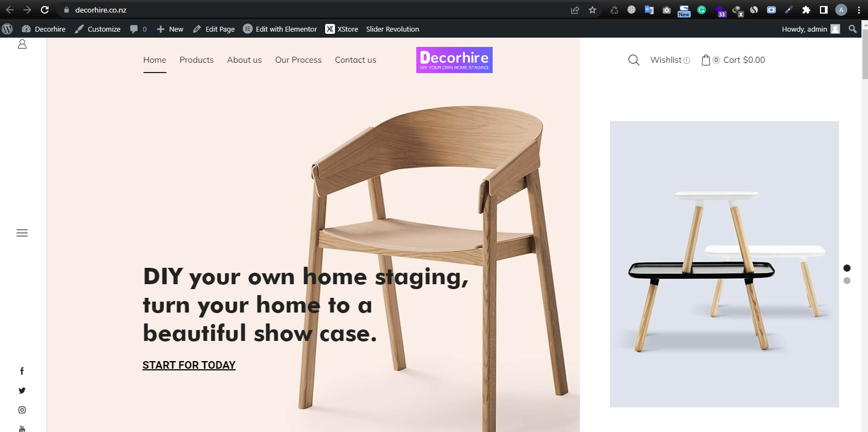The height and width of the screenshot is (432, 868).
Task: Visit the Instagram social icon
Action: 22,410
